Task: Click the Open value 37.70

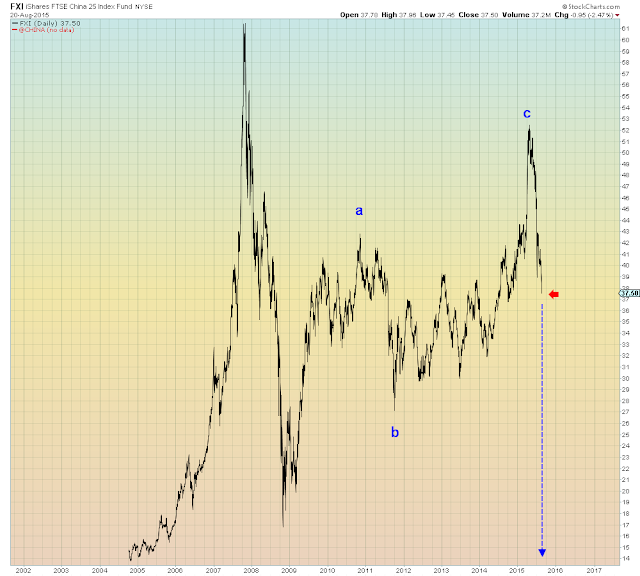Action: 369,15
